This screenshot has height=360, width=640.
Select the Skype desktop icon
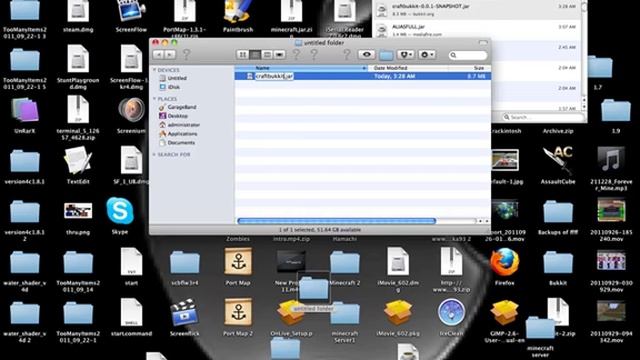[x=120, y=211]
